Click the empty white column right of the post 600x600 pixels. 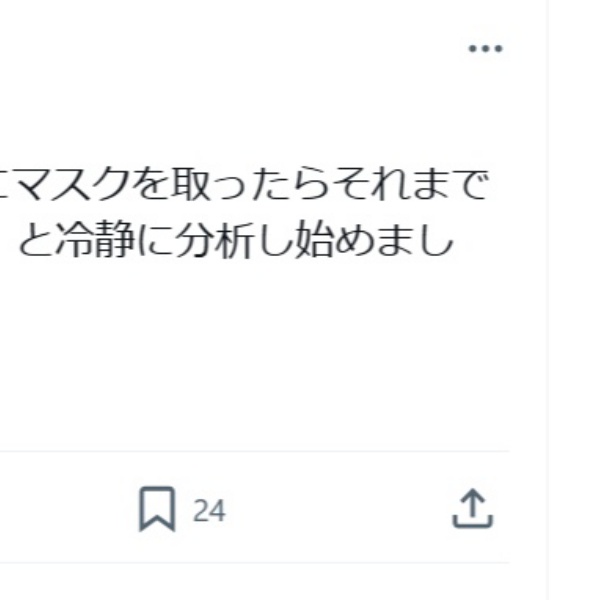pyautogui.click(x=575, y=300)
